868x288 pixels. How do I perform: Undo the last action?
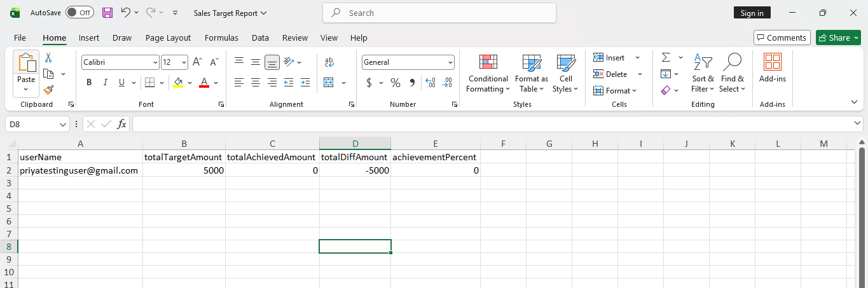pyautogui.click(x=125, y=13)
